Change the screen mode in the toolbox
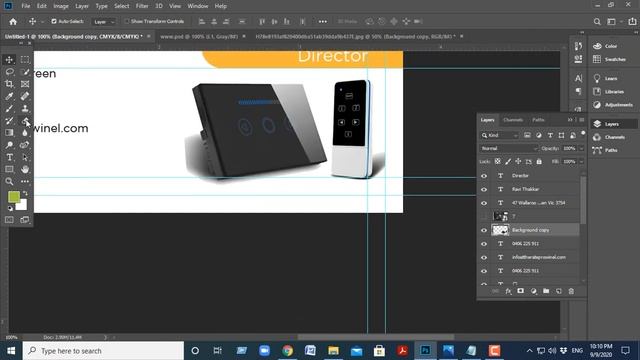Screen dimensions: 640x360 tap(25, 220)
